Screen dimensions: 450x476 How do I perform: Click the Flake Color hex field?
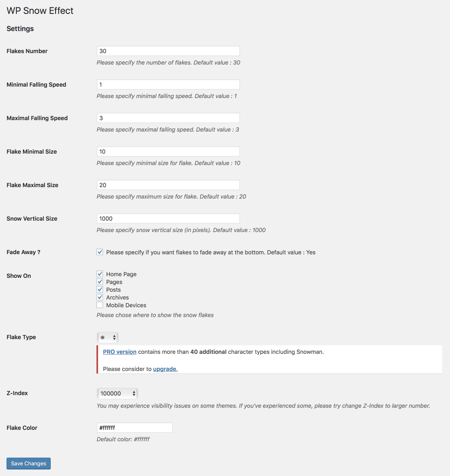click(134, 428)
